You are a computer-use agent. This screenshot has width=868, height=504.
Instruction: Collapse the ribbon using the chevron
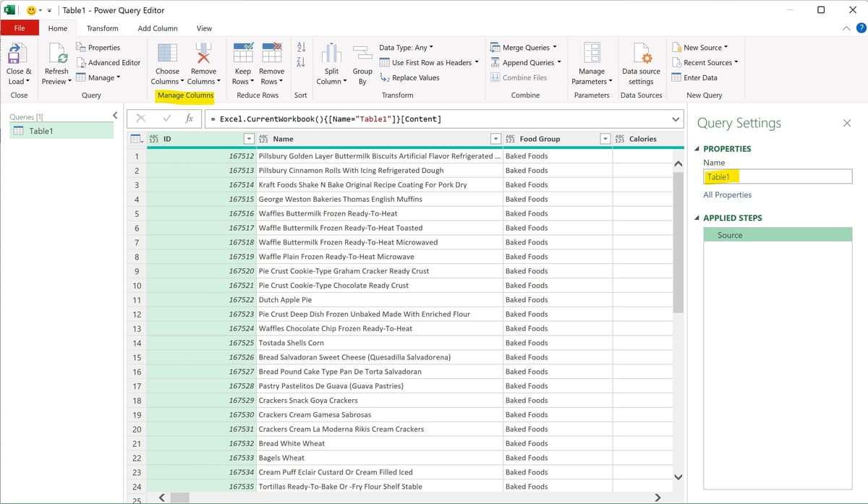pyautogui.click(x=845, y=28)
